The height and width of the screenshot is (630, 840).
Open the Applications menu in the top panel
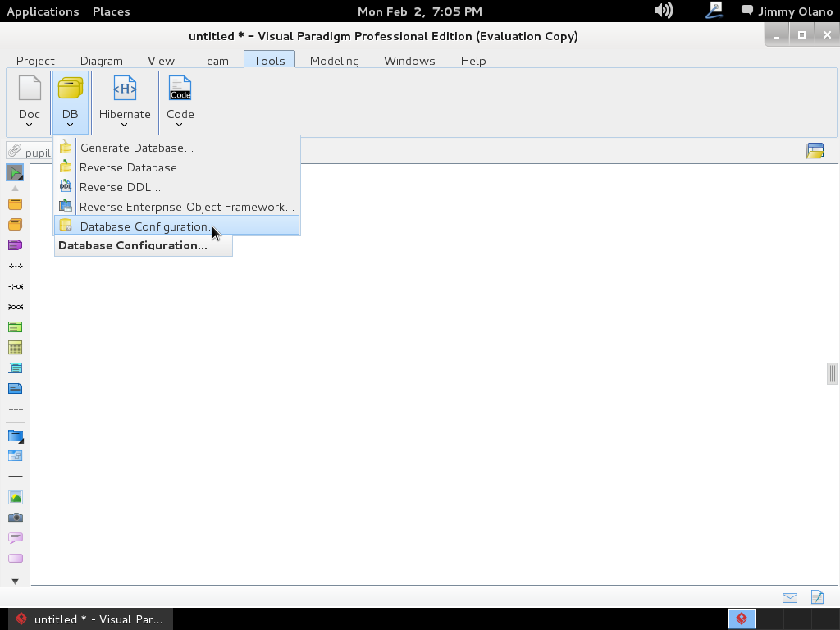point(43,11)
